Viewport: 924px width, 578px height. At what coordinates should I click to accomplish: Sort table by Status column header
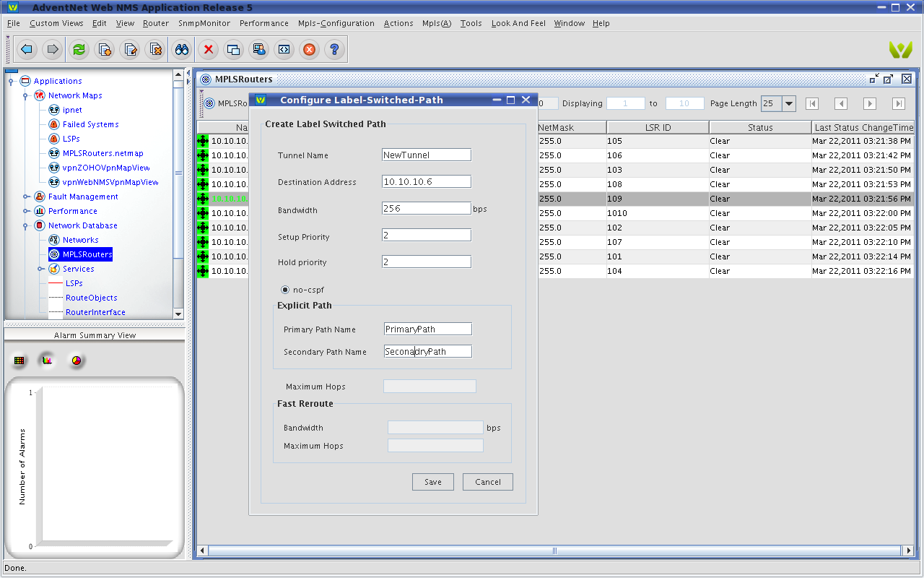click(760, 127)
